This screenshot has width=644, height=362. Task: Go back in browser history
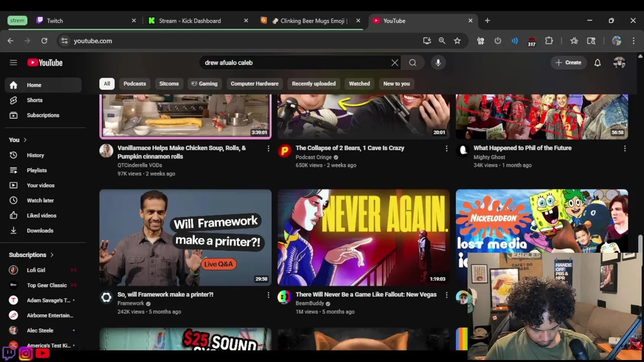click(x=11, y=41)
